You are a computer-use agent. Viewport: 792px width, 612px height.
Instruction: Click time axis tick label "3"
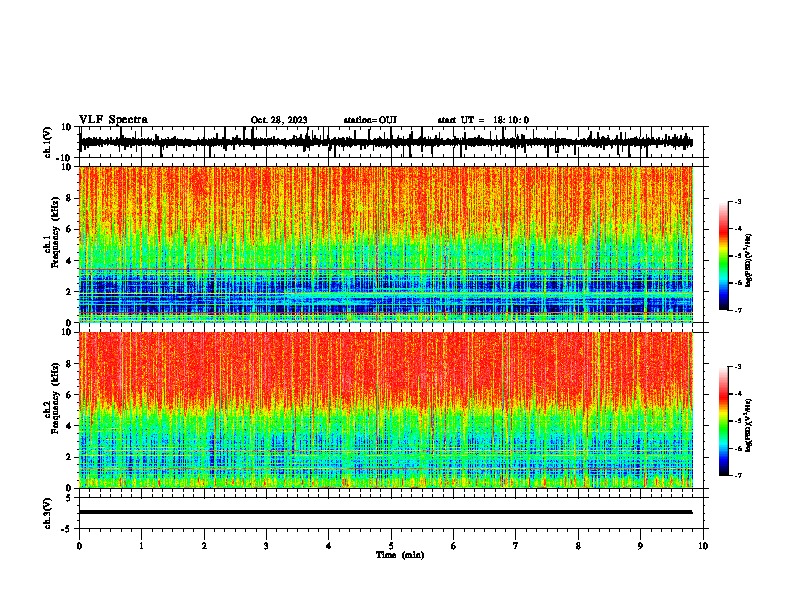click(x=266, y=546)
